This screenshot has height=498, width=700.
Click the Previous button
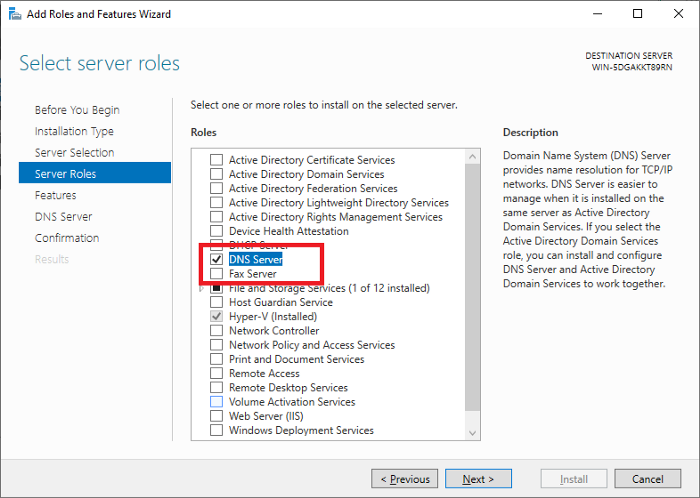point(404,479)
